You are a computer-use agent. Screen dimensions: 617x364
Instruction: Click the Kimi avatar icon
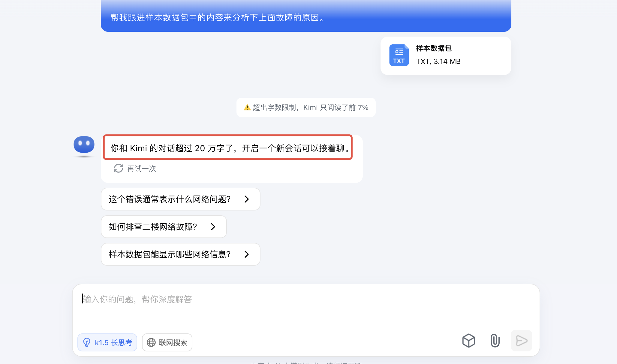pyautogui.click(x=84, y=145)
